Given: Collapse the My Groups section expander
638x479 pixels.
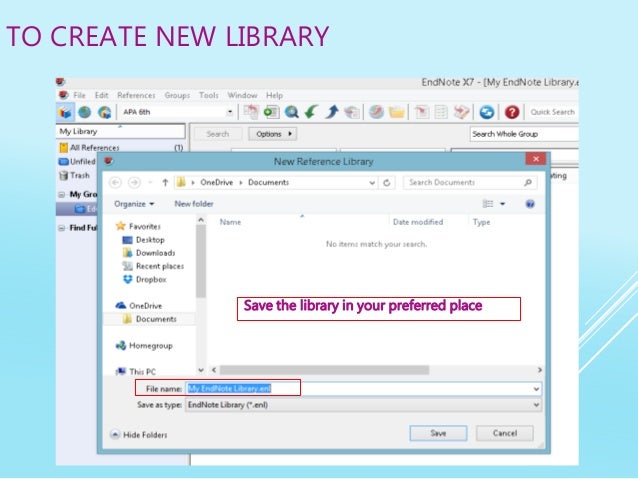Looking at the screenshot, I should click(61, 195).
